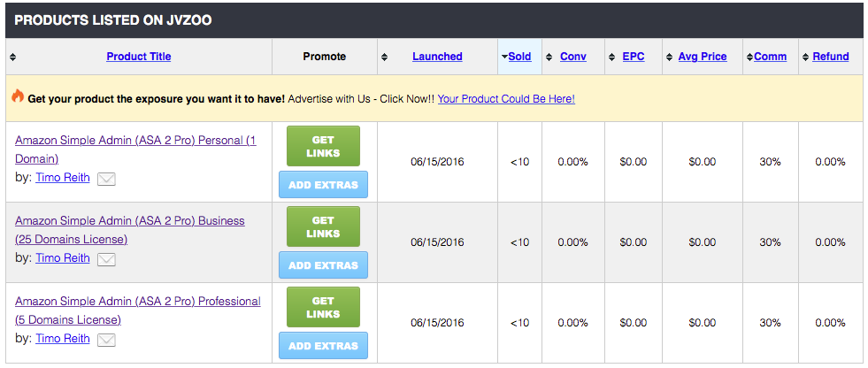Add extras for Personal 1 Domain product

click(x=323, y=185)
